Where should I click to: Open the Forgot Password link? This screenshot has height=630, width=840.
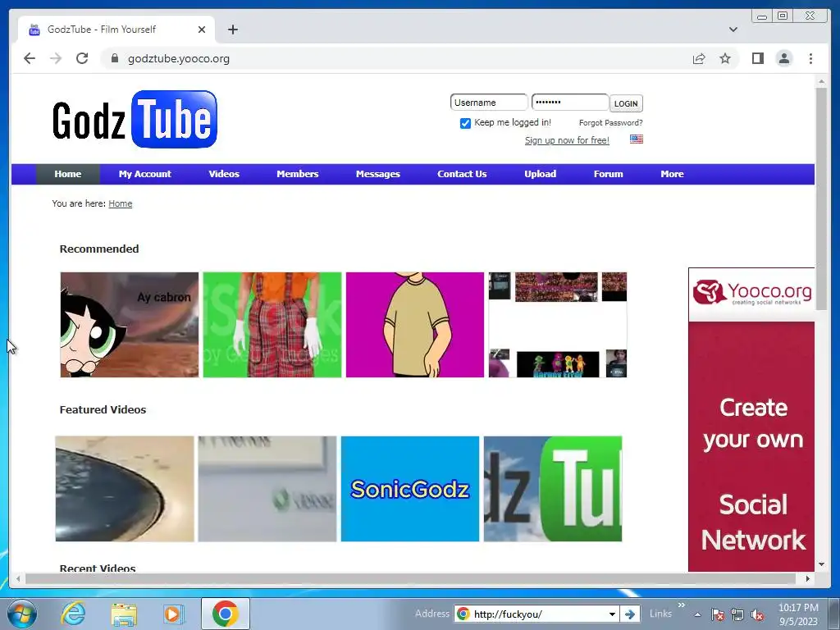pos(610,123)
